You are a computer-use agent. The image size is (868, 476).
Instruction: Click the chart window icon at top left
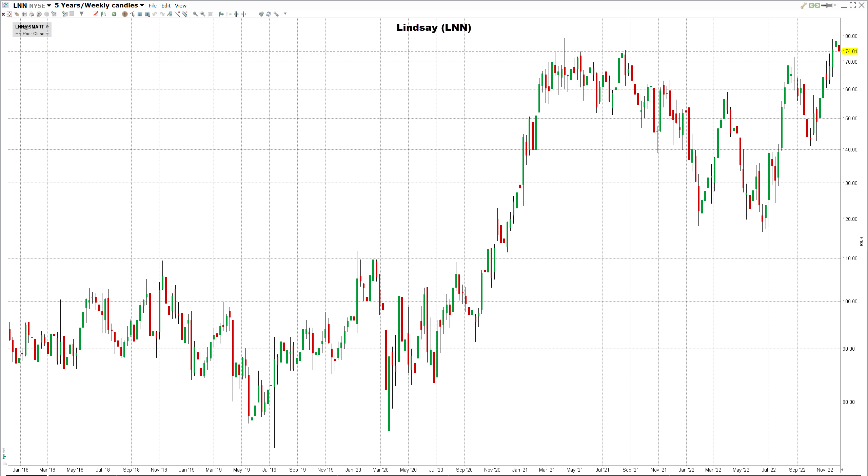5,5
